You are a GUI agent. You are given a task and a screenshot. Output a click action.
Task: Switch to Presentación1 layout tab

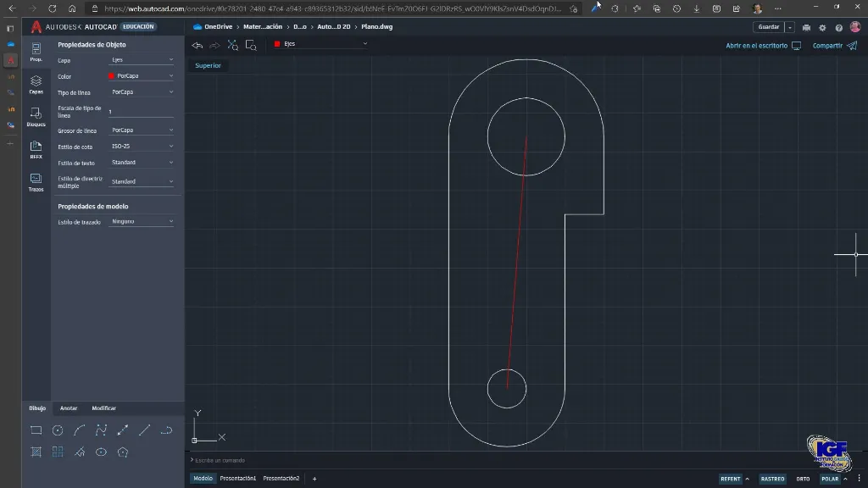[237, 479]
